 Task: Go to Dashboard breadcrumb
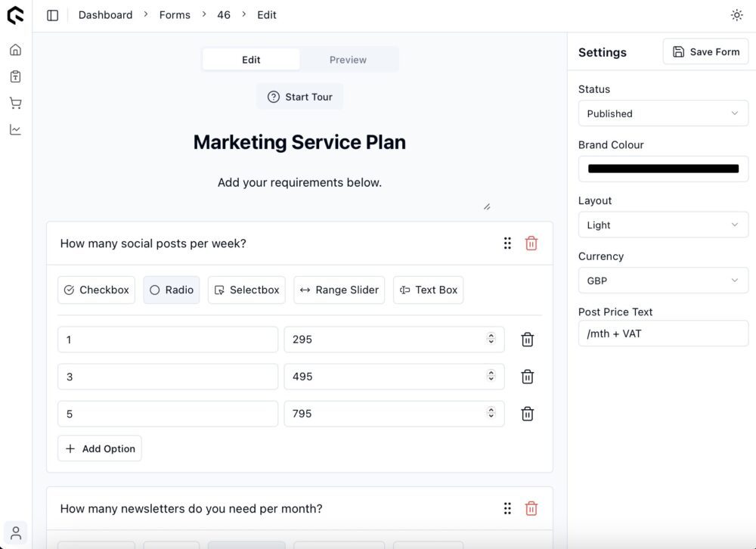pyautogui.click(x=106, y=15)
